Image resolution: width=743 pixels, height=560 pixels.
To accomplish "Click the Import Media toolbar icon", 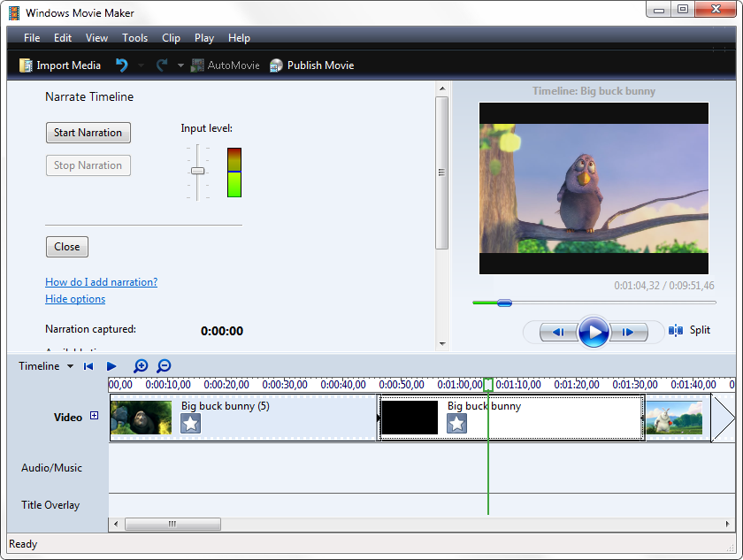I will click(x=25, y=65).
